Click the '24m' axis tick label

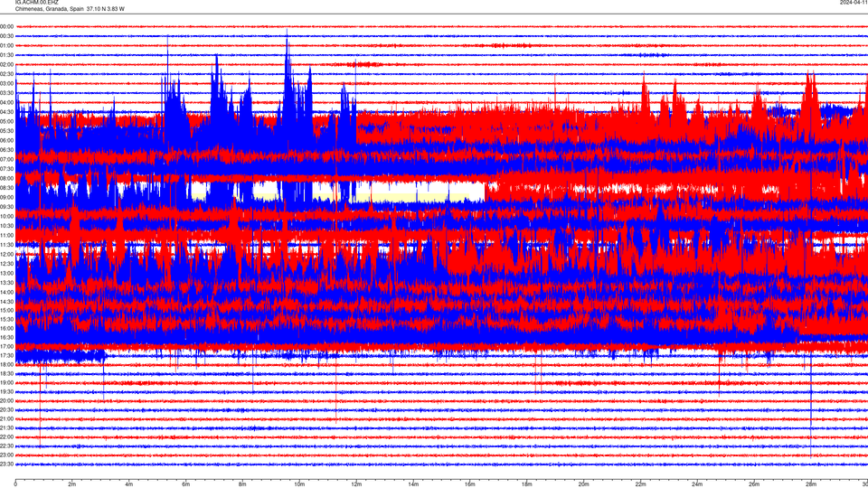(697, 484)
